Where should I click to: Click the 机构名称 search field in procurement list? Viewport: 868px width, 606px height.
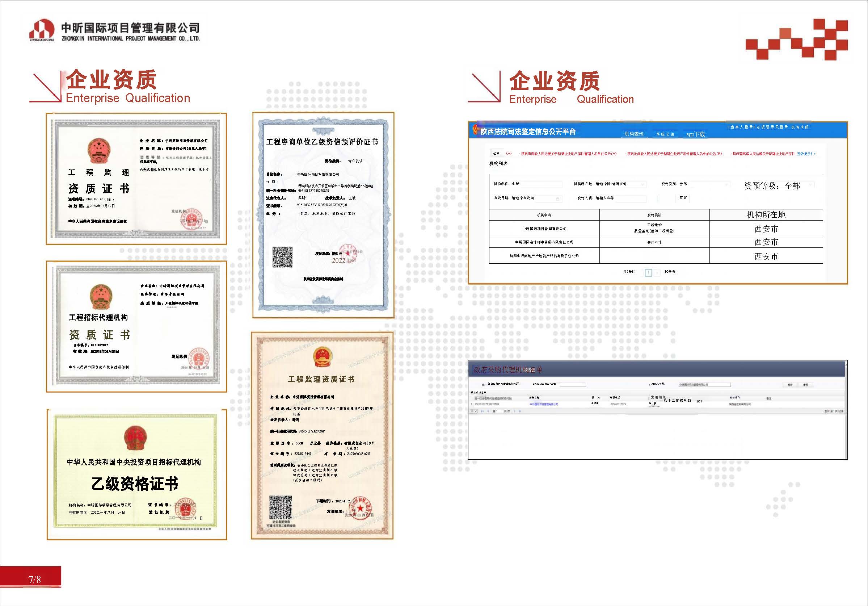pos(705,385)
